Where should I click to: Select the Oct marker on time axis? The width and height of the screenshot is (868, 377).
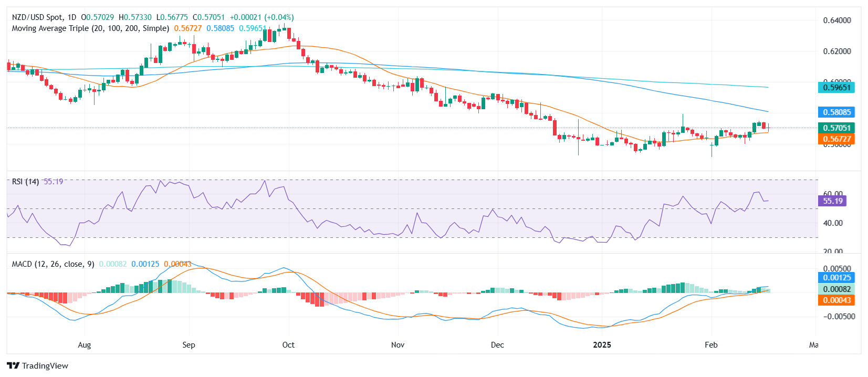click(288, 345)
